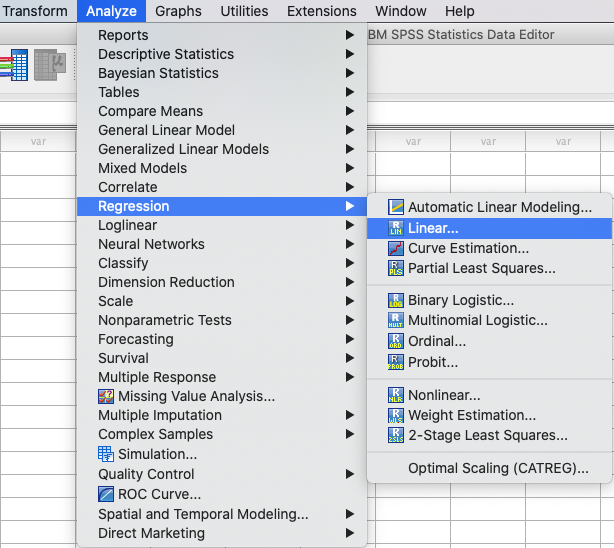The width and height of the screenshot is (614, 548).
Task: Open the Utilities menu
Action: (244, 11)
